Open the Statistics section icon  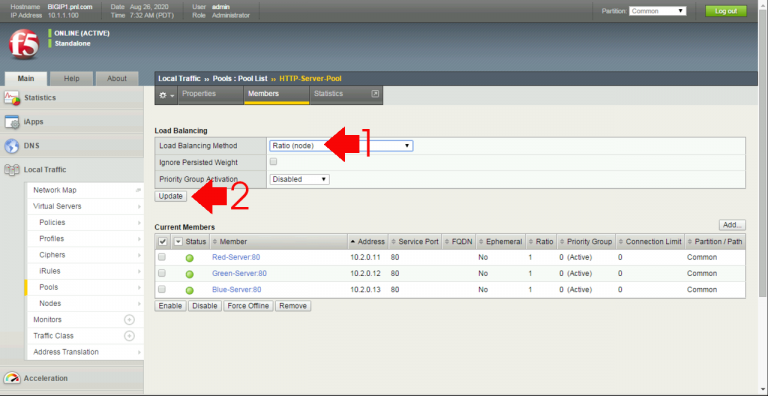pyautogui.click(x=13, y=98)
